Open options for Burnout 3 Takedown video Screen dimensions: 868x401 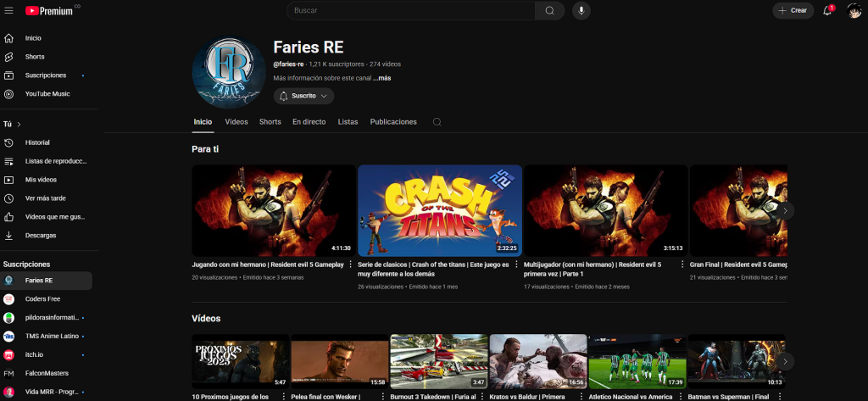point(481,397)
